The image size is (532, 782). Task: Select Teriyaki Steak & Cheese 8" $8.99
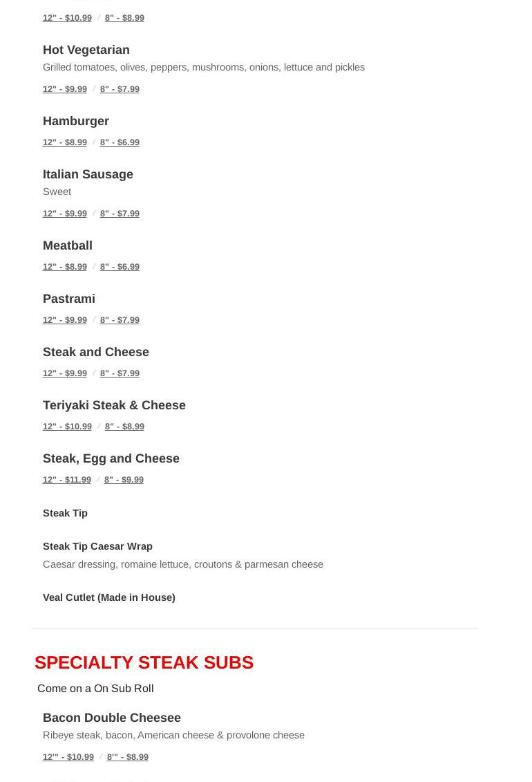pos(124,427)
